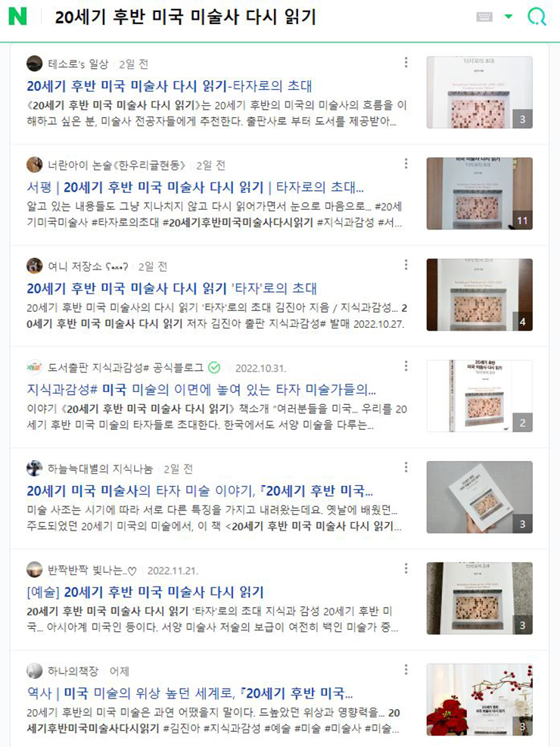
Task: Open the 하나의책장 blog name link
Action: coord(73,671)
